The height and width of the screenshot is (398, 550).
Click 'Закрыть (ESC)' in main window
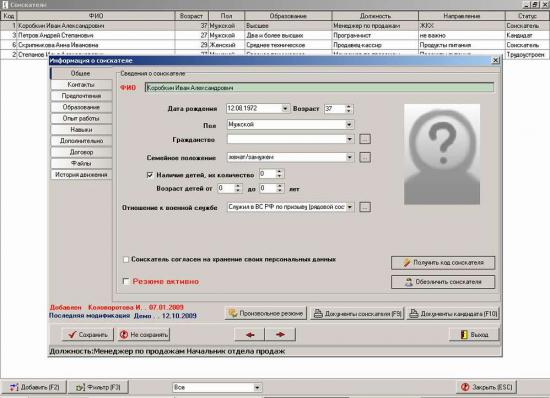[487, 387]
